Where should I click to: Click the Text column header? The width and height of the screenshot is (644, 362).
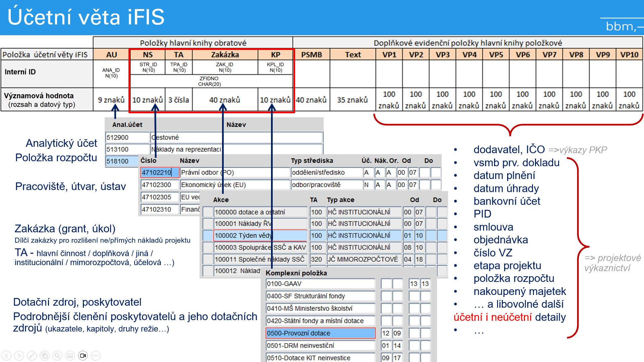353,55
